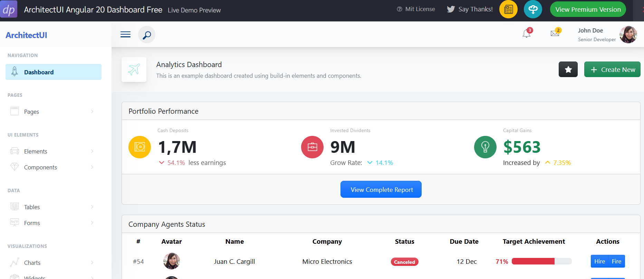Click the dp logo icon
Viewport: 644px width, 279px height.
[x=9, y=9]
